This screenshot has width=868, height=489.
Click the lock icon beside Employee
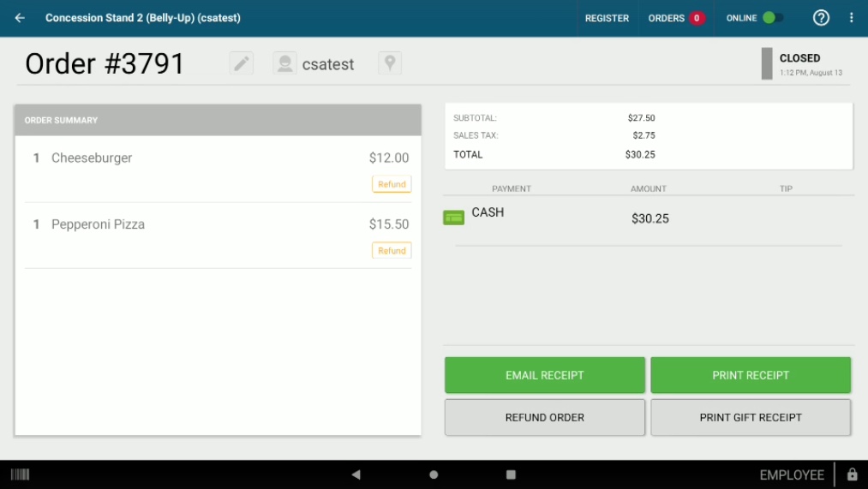pos(853,474)
